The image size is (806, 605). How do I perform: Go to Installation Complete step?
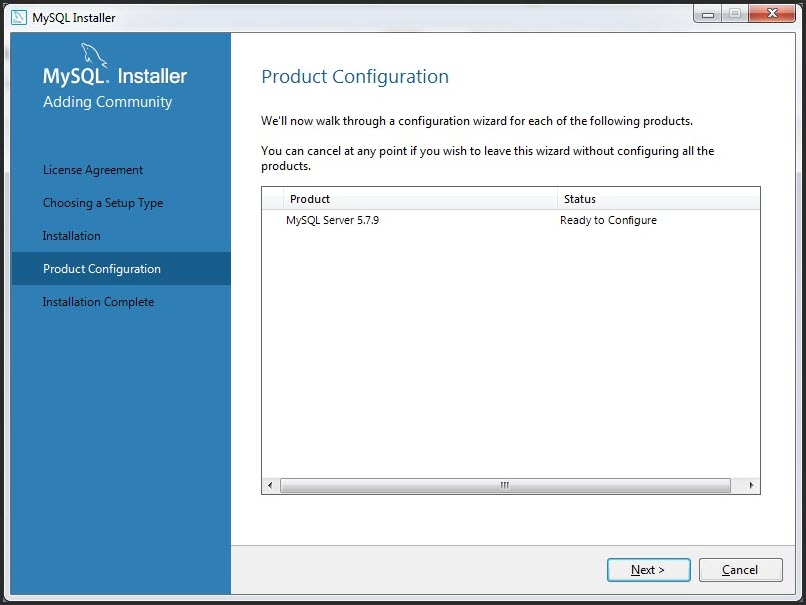[x=98, y=302]
